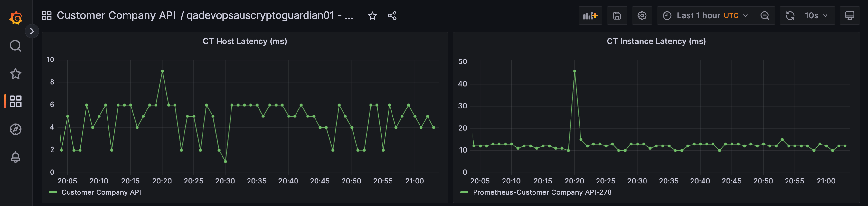This screenshot has width=868, height=206.
Task: Open the Grafana home logo
Action: point(15,17)
